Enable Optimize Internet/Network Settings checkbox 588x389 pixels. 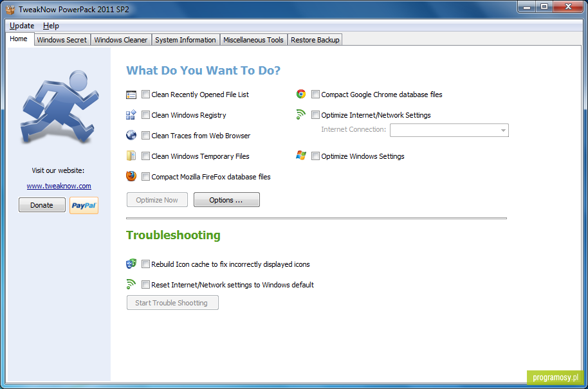point(315,115)
